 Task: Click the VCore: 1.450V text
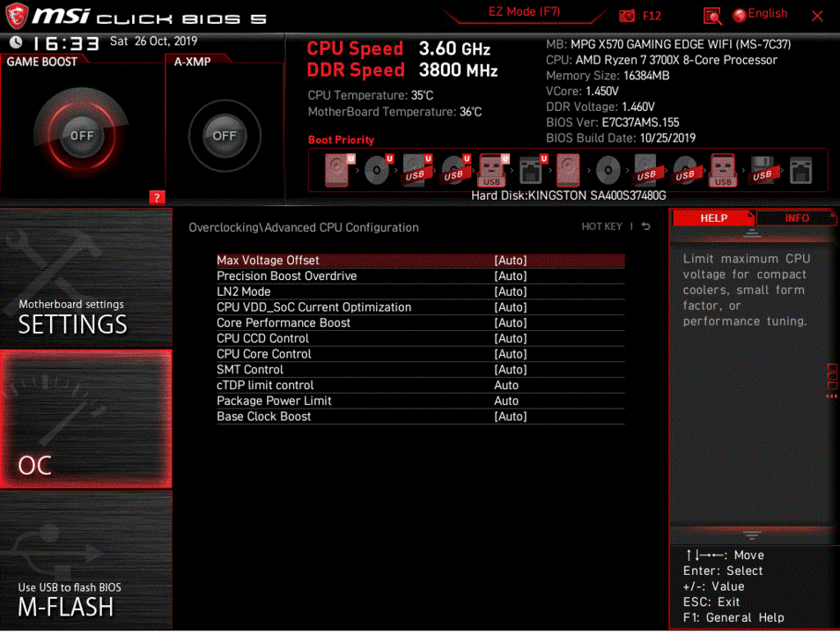582,92
